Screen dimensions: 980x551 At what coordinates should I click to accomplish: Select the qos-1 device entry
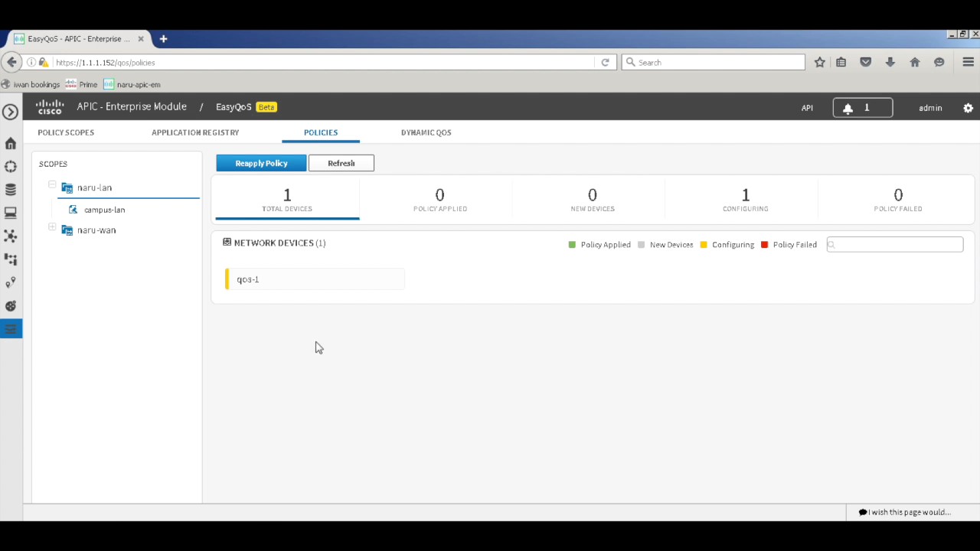(x=315, y=279)
